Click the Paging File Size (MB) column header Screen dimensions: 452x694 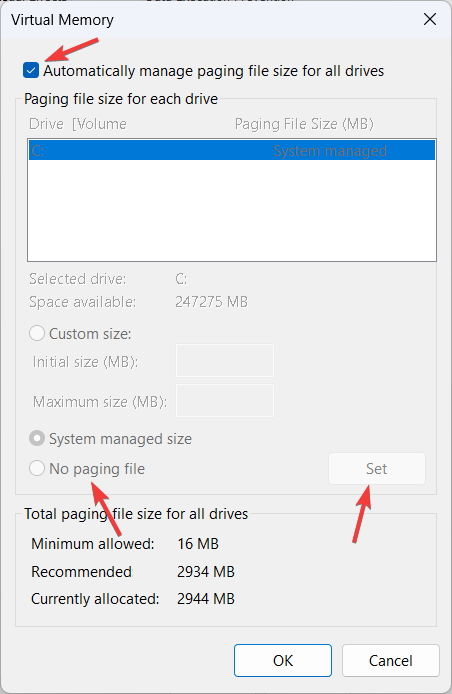tap(304, 124)
